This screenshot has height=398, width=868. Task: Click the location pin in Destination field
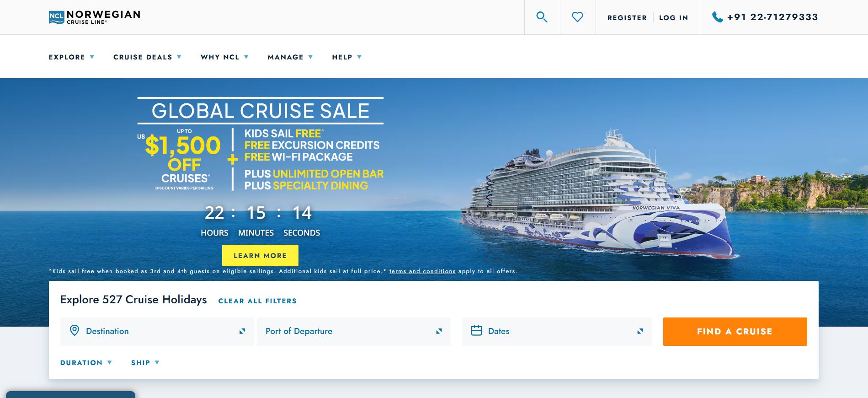[75, 331]
